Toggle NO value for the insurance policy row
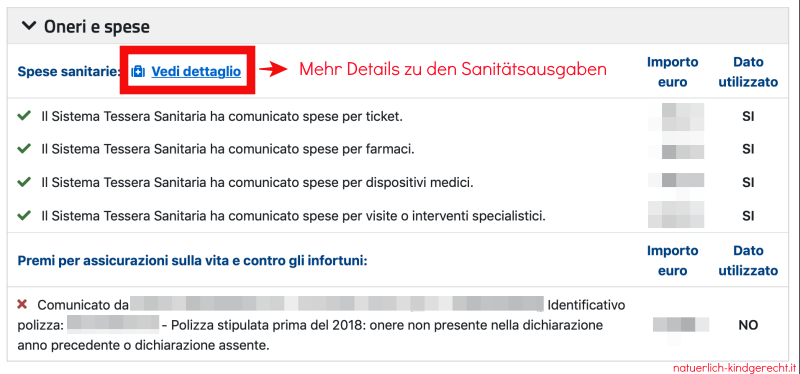This screenshot has width=800, height=374. (748, 325)
